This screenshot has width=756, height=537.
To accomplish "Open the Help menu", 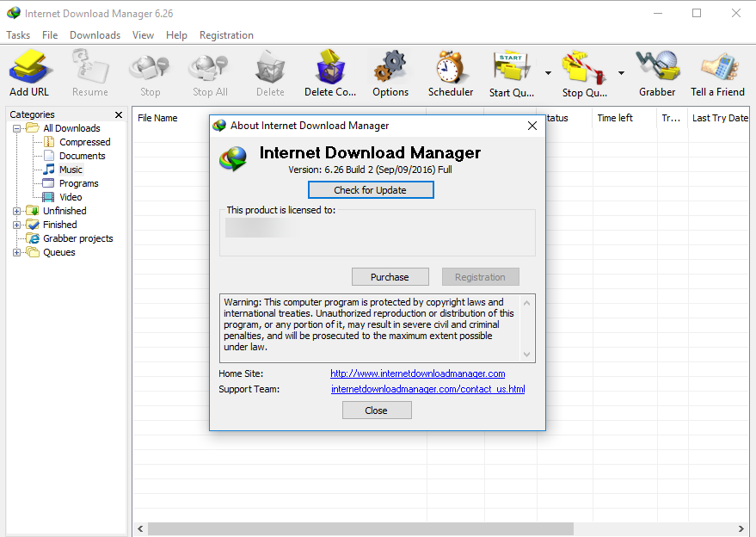I will [x=176, y=35].
